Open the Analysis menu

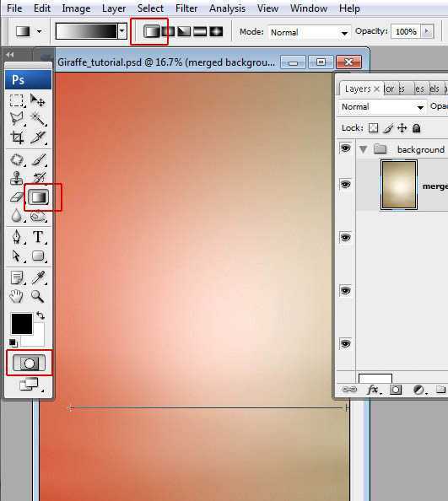(227, 8)
